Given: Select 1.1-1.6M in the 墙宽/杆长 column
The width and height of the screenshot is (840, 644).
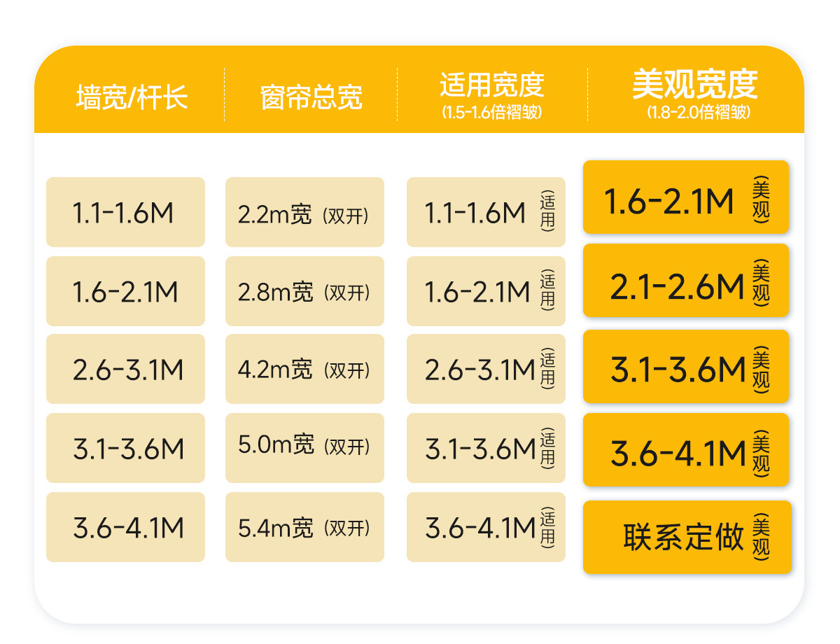Looking at the screenshot, I should (126, 212).
